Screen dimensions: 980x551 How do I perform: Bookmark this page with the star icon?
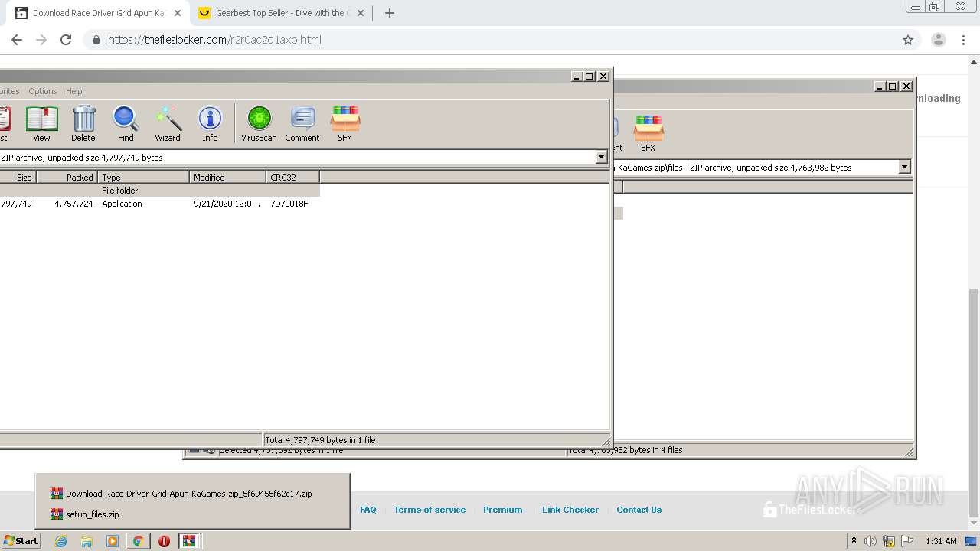(908, 40)
